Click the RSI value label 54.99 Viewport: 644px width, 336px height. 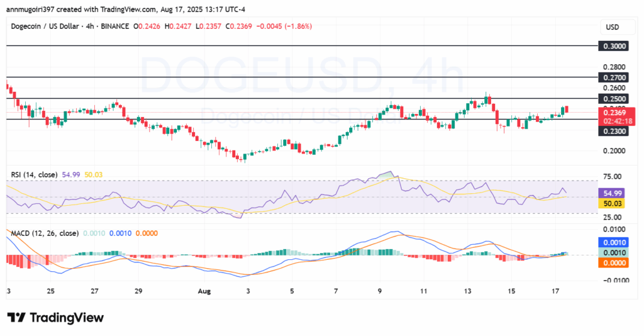(x=611, y=193)
